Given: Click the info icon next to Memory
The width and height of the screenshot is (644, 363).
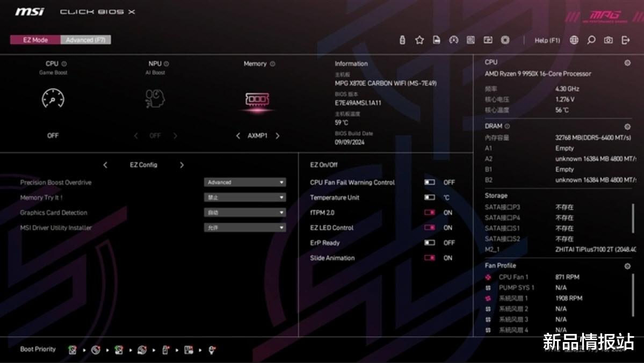Looking at the screenshot, I should (272, 64).
